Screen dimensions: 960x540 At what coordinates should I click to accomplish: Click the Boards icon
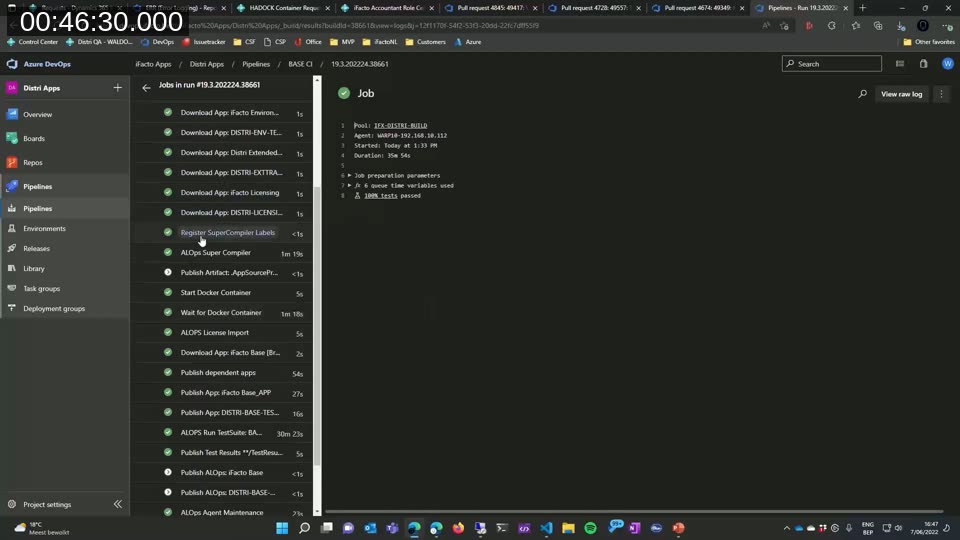12,138
